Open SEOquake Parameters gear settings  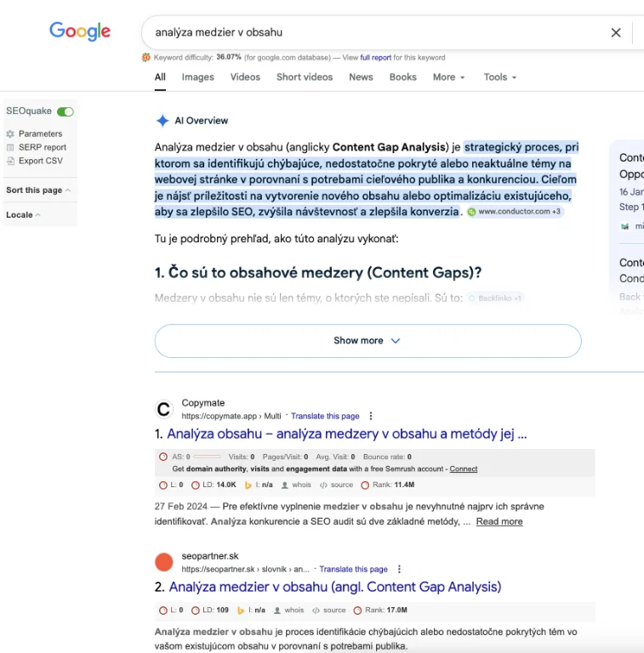[10, 133]
